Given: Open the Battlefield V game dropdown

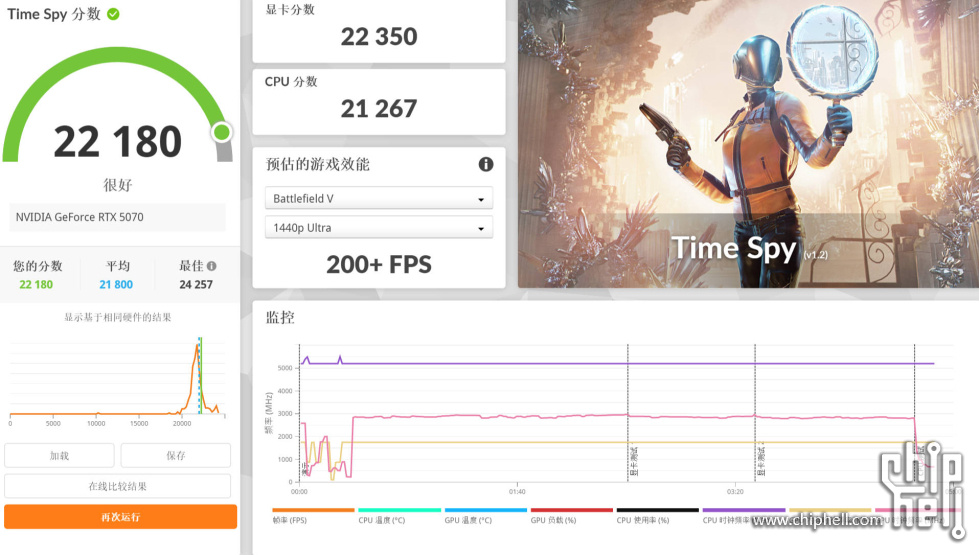Looking at the screenshot, I should pos(379,199).
